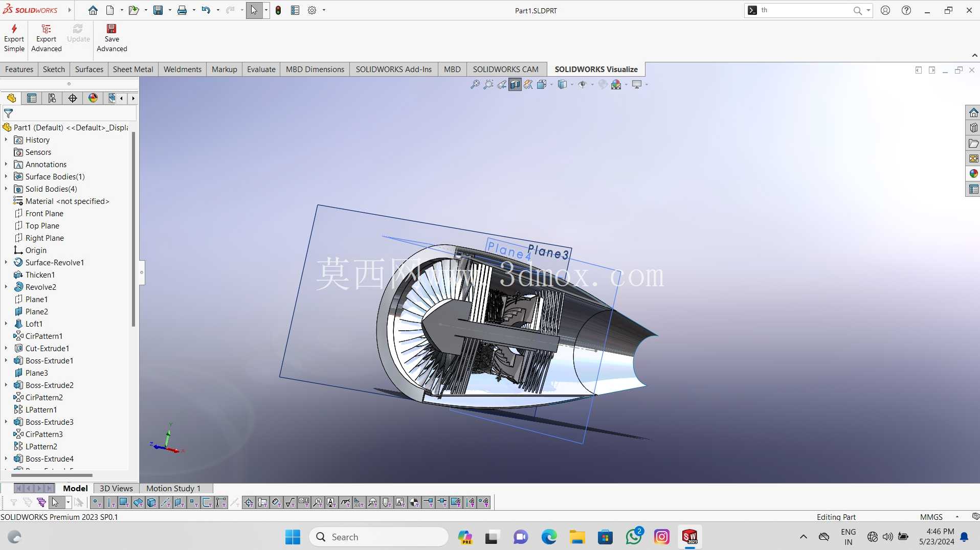Open the Options gear icon
Image resolution: width=980 pixels, height=550 pixels.
tap(312, 10)
